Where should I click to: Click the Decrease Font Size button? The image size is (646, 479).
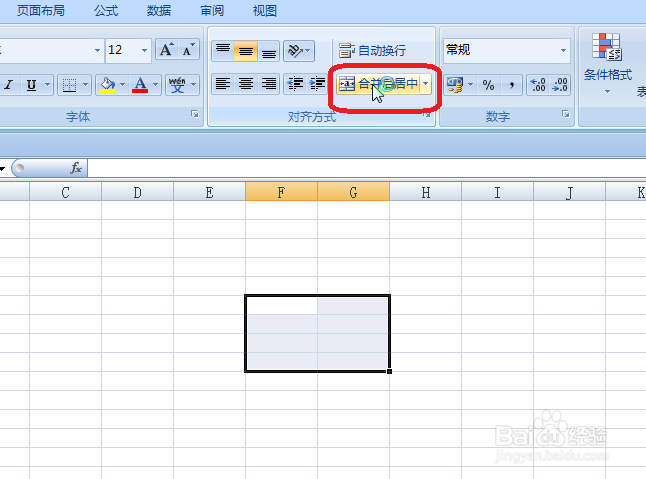pyautogui.click(x=188, y=50)
